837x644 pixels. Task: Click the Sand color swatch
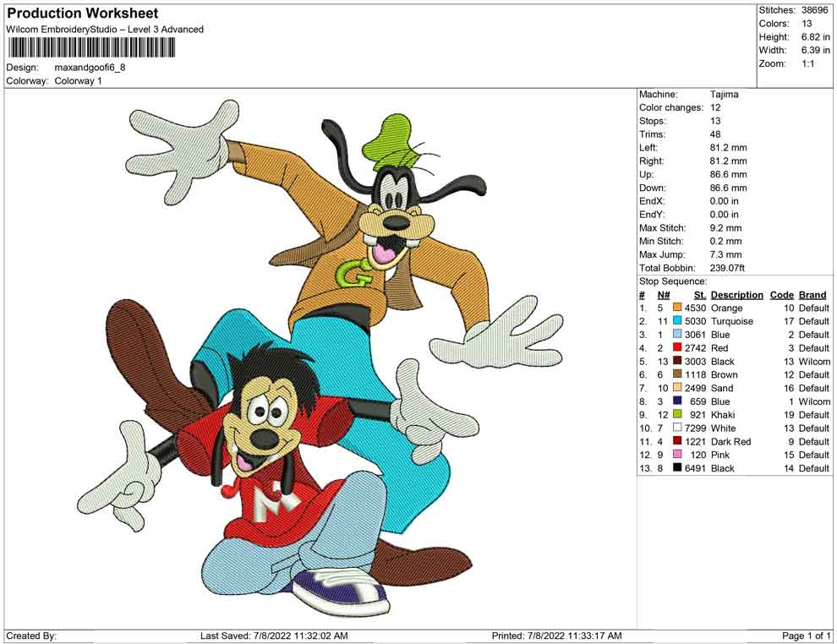pos(677,387)
